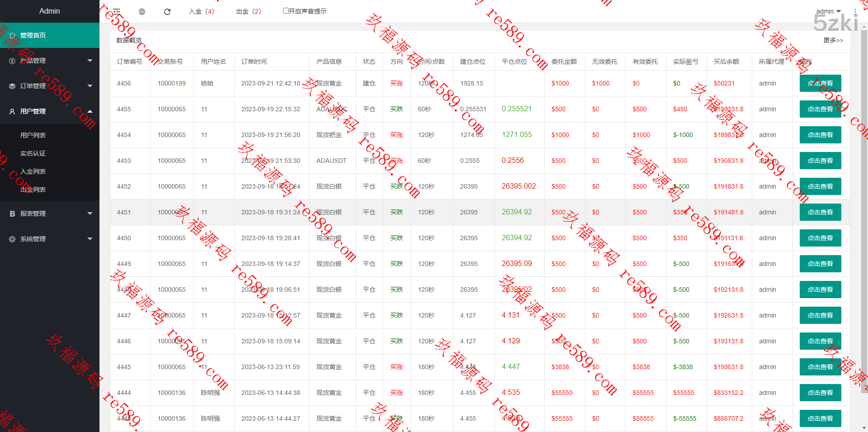868x432 pixels.
Task: Enable the 开启声音提示 checkbox
Action: click(x=286, y=11)
